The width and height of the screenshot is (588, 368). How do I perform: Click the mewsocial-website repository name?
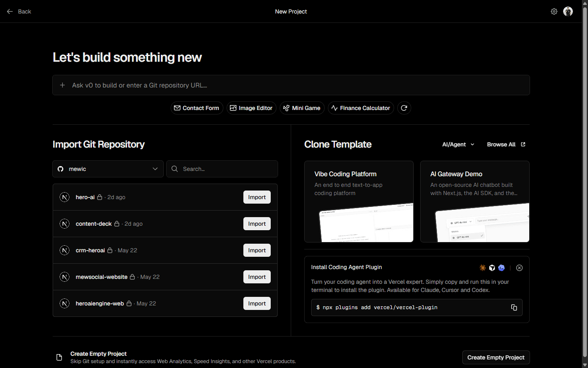(102, 277)
